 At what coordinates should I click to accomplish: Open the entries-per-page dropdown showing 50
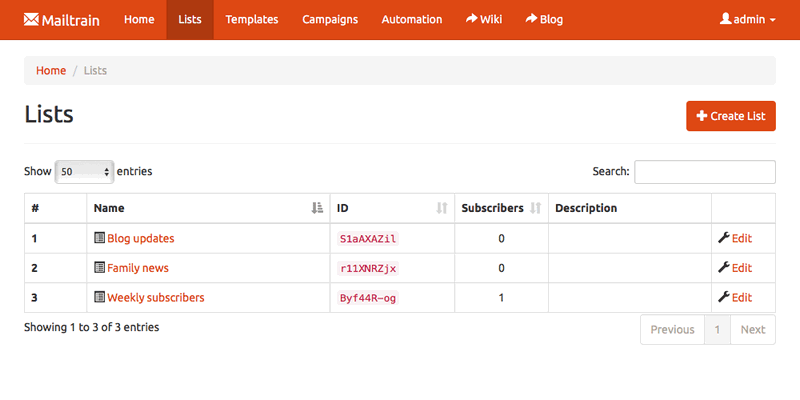tap(84, 172)
